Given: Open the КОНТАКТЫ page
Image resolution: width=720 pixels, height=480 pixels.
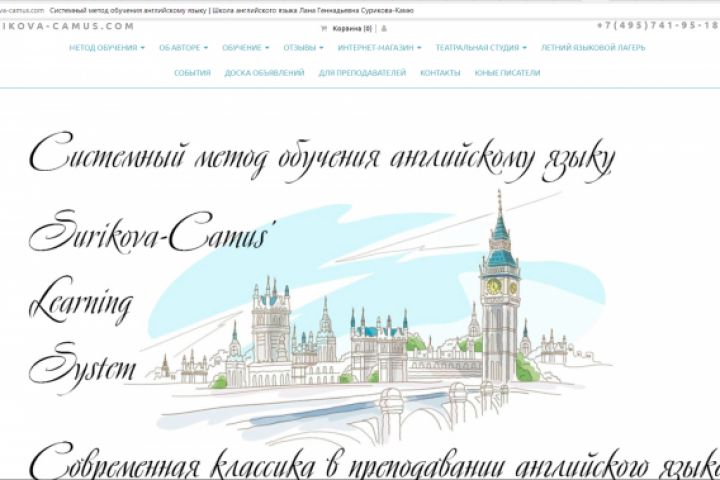Looking at the screenshot, I should 440,73.
